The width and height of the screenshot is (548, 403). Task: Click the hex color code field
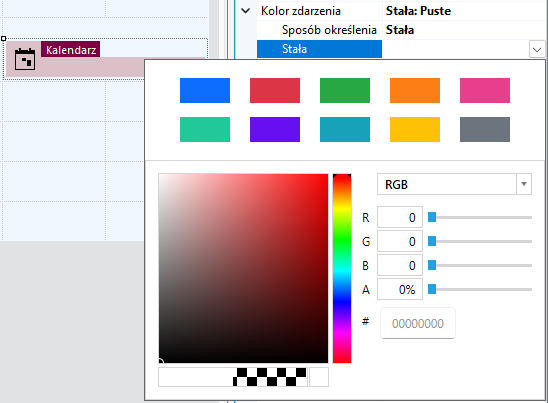coord(418,323)
